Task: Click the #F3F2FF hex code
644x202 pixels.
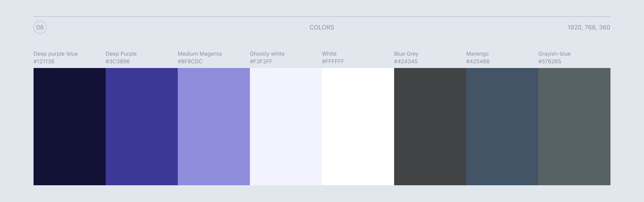Action: pyautogui.click(x=261, y=62)
